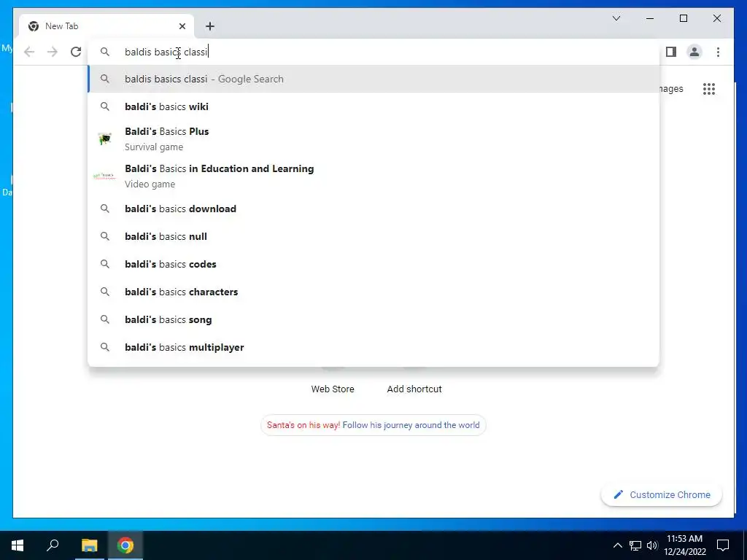The image size is (747, 560).
Task: Click search icon beside 'baldi's basics song'
Action: click(105, 319)
